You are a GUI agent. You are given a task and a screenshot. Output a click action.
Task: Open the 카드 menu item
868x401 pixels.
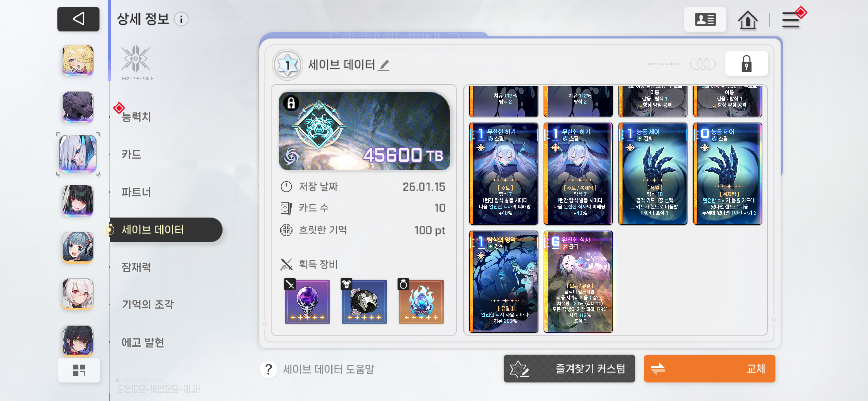tap(132, 155)
